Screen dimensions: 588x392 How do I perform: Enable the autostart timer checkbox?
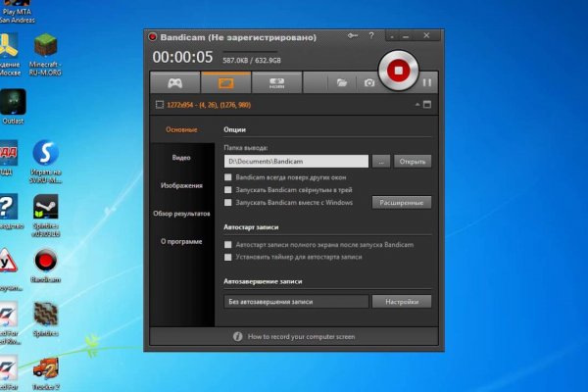[x=228, y=257]
